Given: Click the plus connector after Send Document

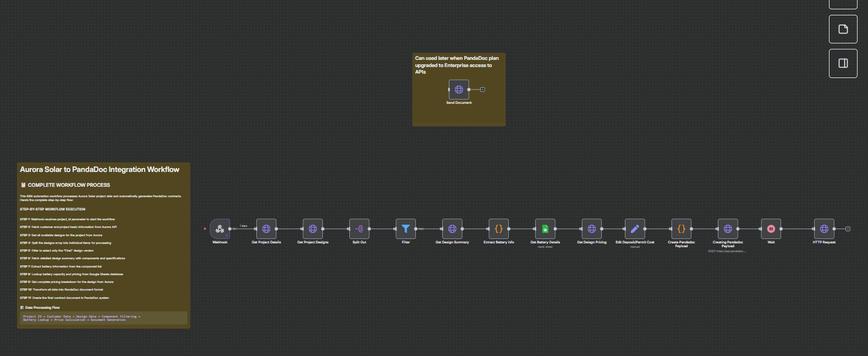Looking at the screenshot, I should [x=482, y=90].
